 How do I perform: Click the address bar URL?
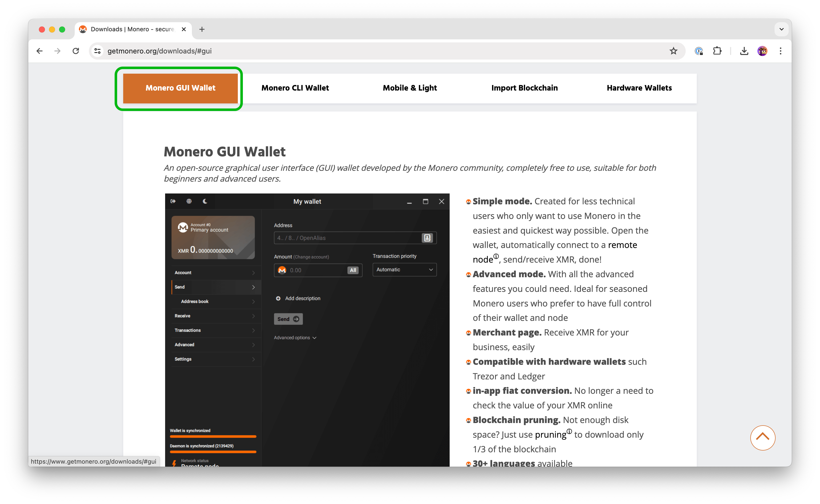pyautogui.click(x=160, y=51)
